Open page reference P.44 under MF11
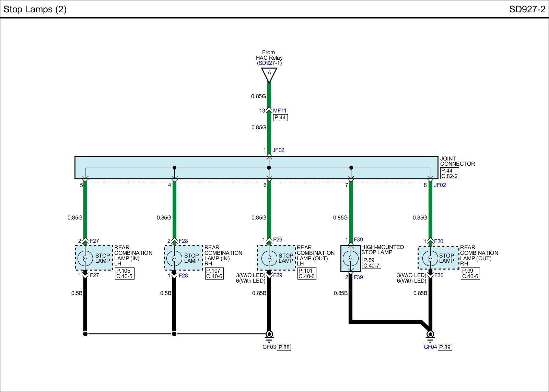The image size is (549, 392). tap(280, 118)
